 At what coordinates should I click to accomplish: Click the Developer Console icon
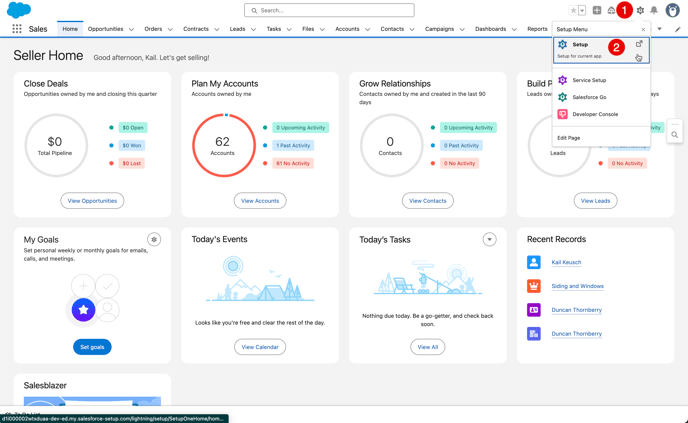coord(563,114)
